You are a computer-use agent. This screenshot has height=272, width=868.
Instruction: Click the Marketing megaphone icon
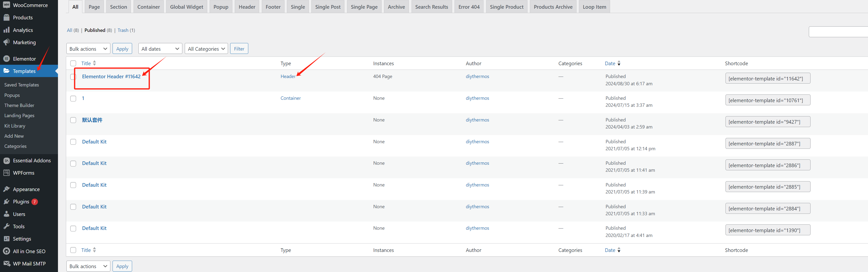pyautogui.click(x=7, y=42)
